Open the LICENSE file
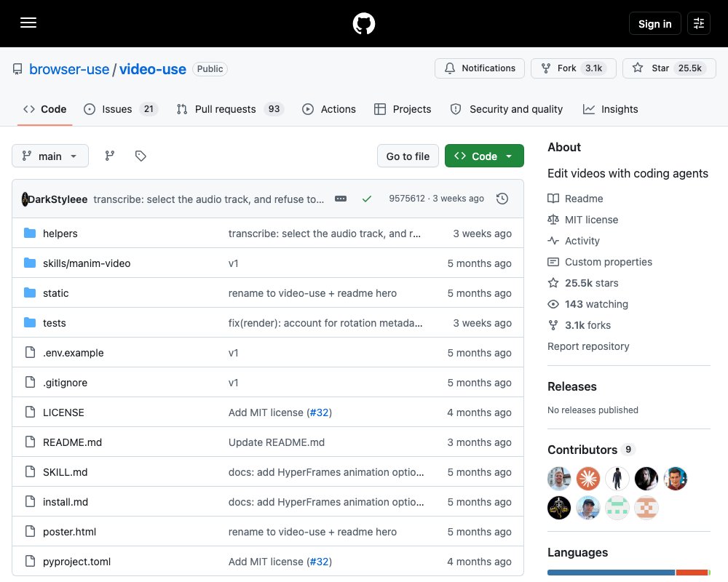The height and width of the screenshot is (582, 728). tap(63, 412)
